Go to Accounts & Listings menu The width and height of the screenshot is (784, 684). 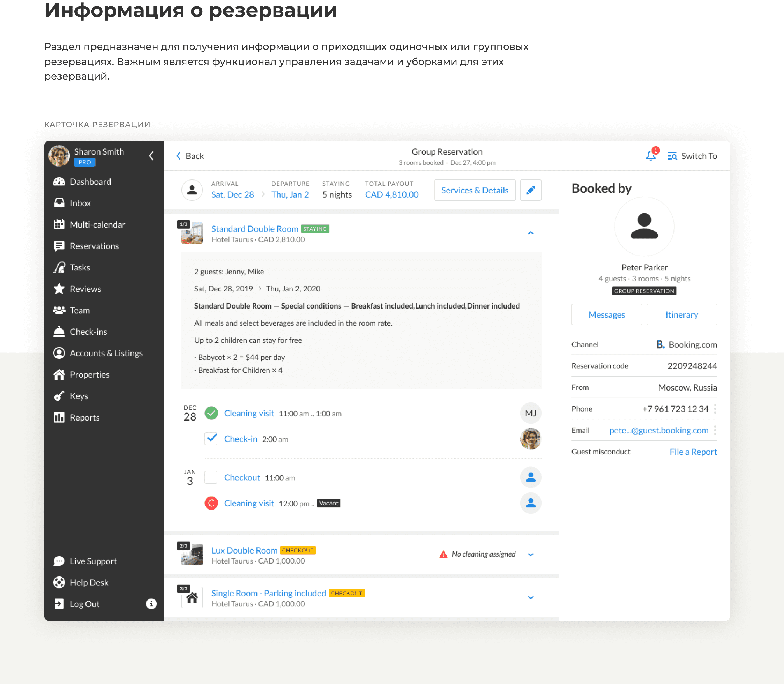(106, 353)
